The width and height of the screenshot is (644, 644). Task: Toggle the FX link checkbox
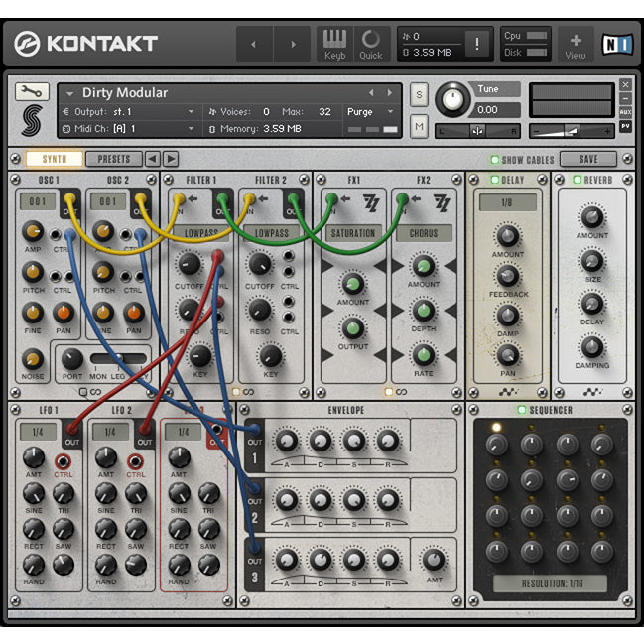coord(389,392)
